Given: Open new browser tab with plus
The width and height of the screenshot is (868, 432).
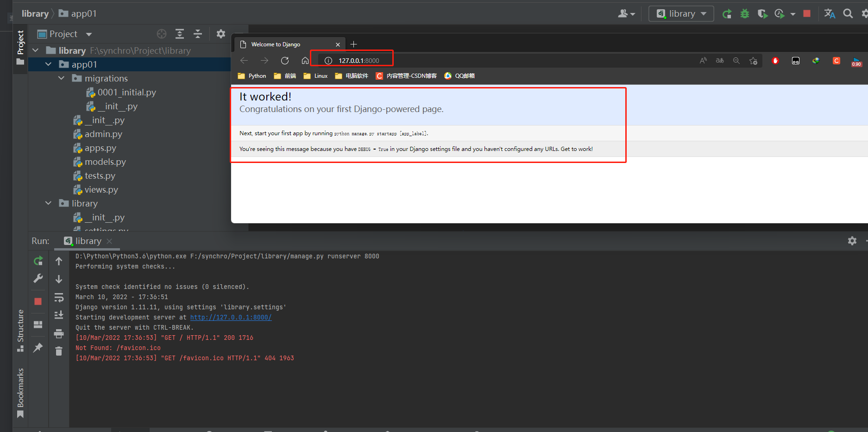Looking at the screenshot, I should pos(354,44).
